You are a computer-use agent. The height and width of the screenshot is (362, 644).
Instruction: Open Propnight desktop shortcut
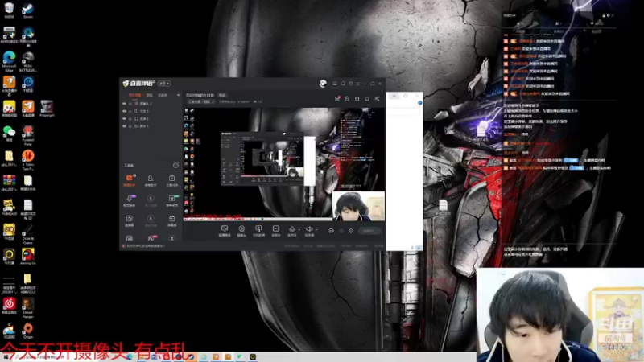(x=47, y=109)
